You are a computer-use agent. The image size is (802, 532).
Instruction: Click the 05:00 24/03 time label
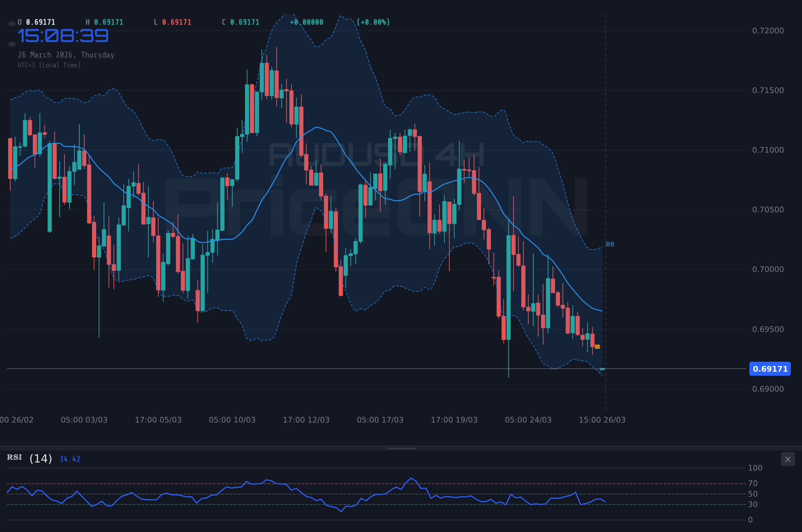[528, 420]
